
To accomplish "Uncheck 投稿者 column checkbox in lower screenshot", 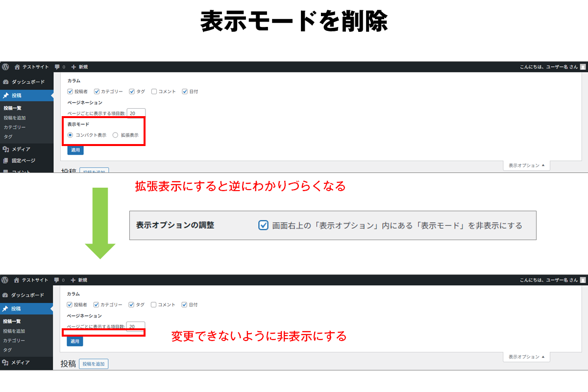I will (x=70, y=304).
